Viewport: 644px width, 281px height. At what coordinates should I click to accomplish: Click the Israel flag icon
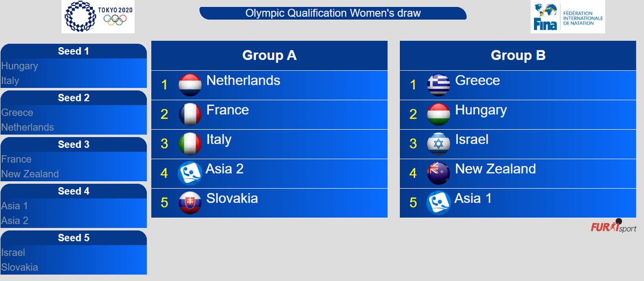pos(438,144)
